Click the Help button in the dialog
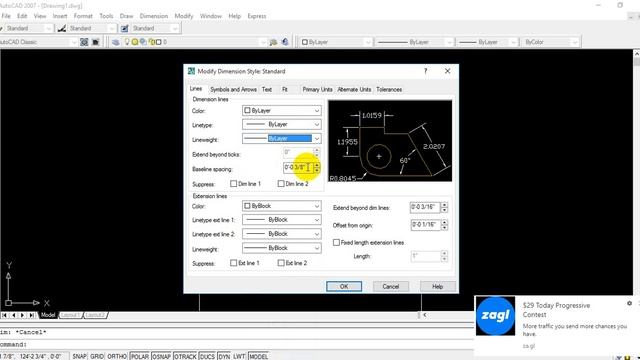This screenshot has height=360, width=640. pos(438,287)
